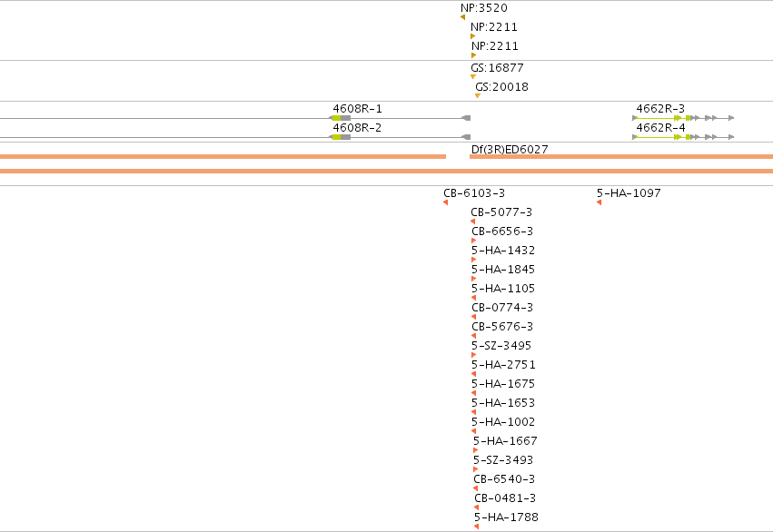
Task: Click the NP:3520 insertion label
Action: coord(483,8)
